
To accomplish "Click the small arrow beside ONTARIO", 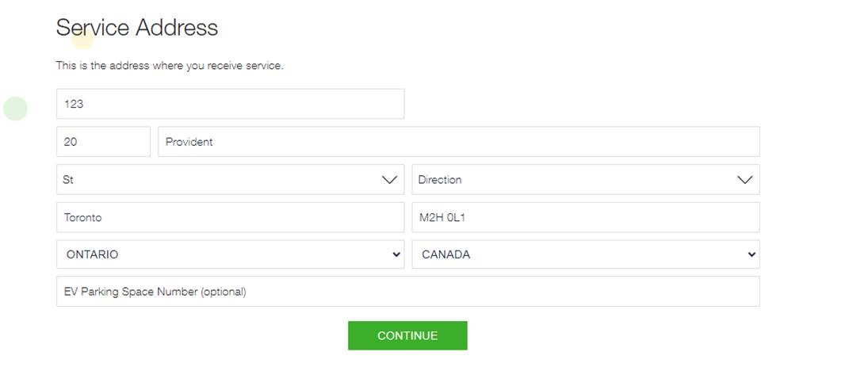I will click(x=396, y=254).
